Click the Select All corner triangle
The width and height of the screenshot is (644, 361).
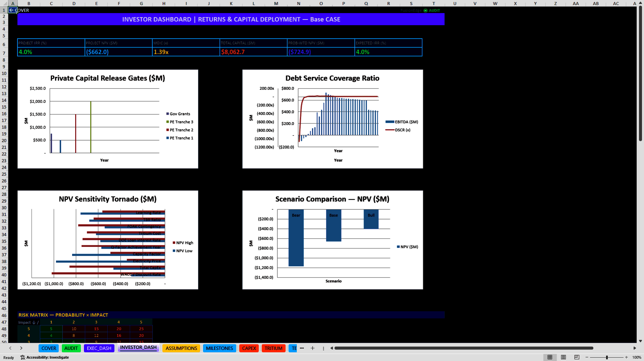pos(4,3)
